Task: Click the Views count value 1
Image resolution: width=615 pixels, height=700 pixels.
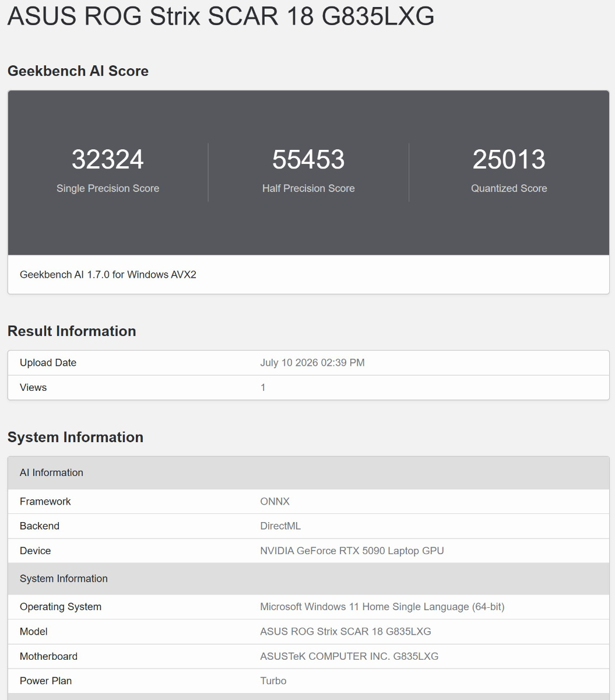Action: point(263,387)
